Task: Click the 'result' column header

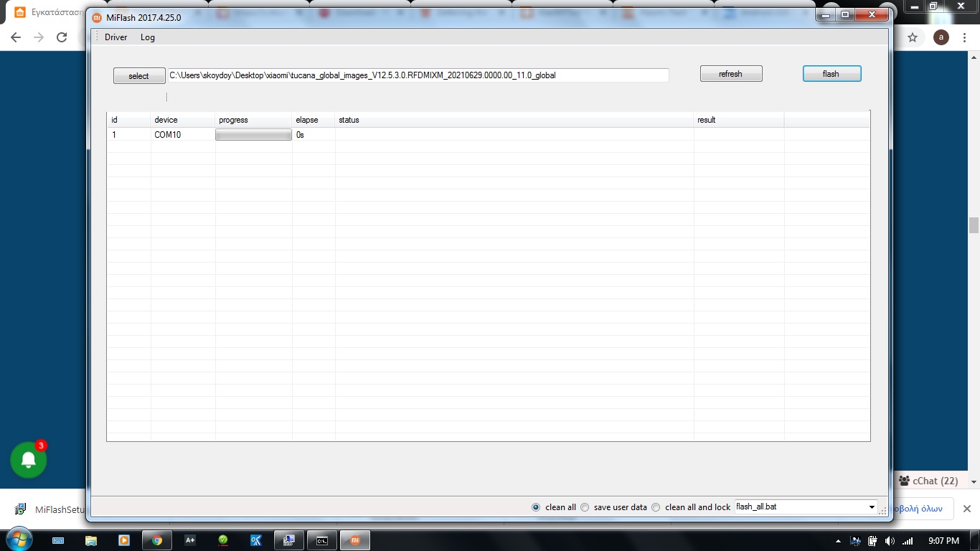Action: (739, 120)
